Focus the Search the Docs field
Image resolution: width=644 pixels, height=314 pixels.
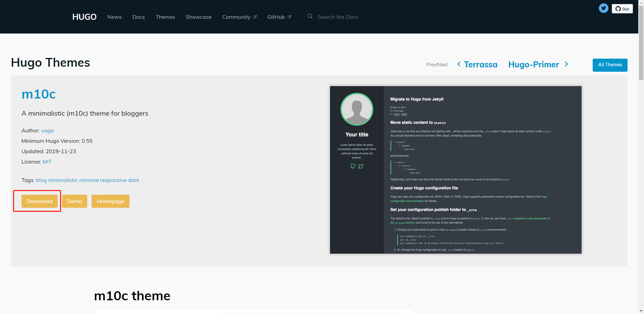click(338, 17)
